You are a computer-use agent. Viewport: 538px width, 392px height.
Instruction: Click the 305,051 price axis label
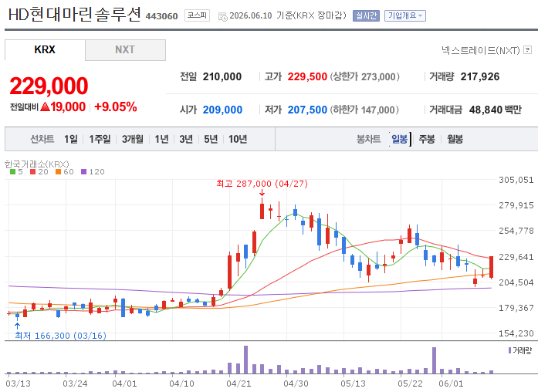point(516,180)
